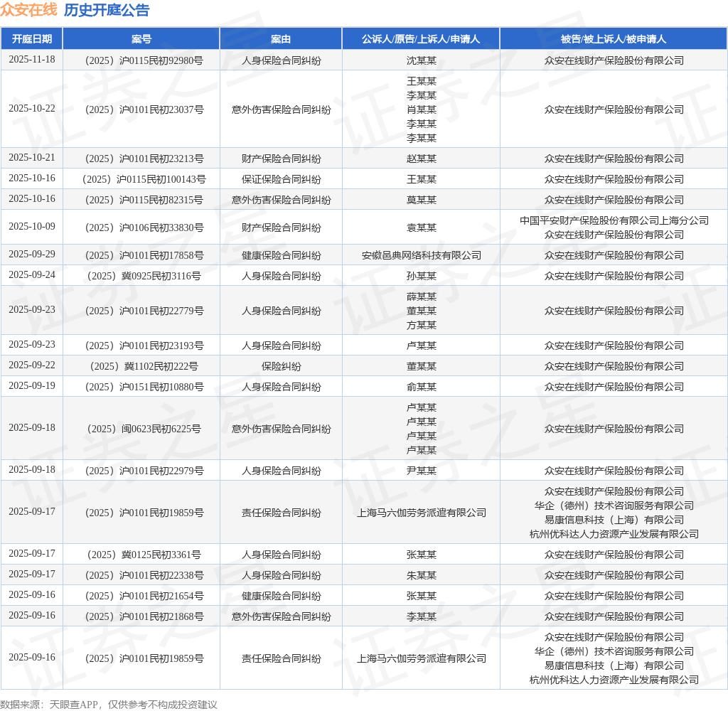Click plaintiff name 尹某某
This screenshot has height=711, width=728.
coord(421,471)
